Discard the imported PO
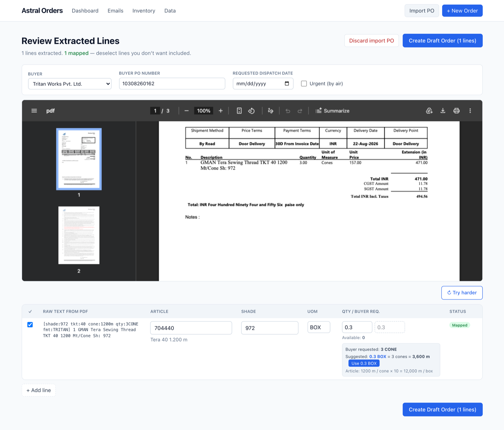Image resolution: width=504 pixels, height=430 pixels. click(x=371, y=41)
